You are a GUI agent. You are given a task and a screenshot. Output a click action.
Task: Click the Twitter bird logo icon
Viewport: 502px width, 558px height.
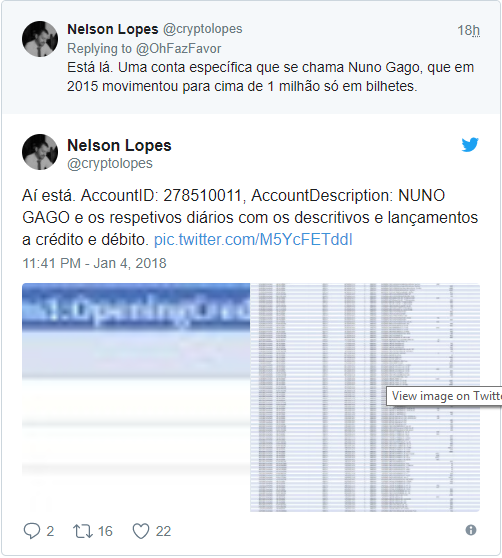pos(470,145)
